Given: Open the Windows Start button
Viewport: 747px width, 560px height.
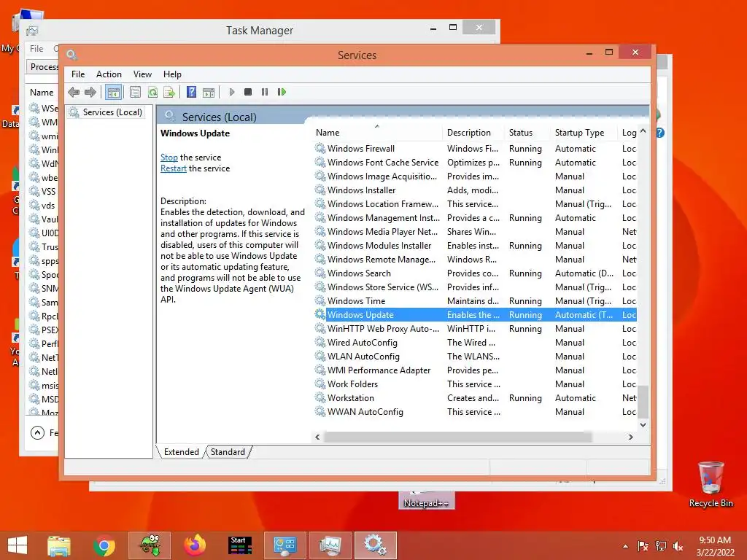Looking at the screenshot, I should [x=18, y=545].
